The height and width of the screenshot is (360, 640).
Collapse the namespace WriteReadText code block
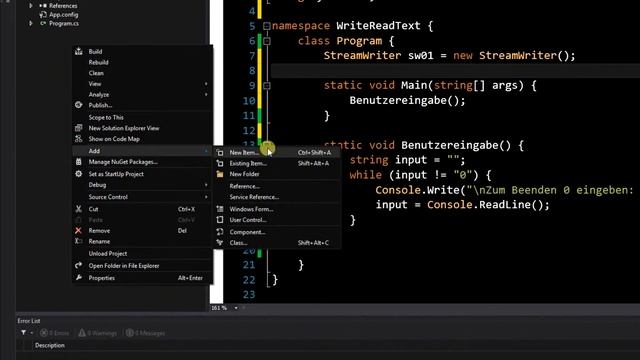point(267,26)
